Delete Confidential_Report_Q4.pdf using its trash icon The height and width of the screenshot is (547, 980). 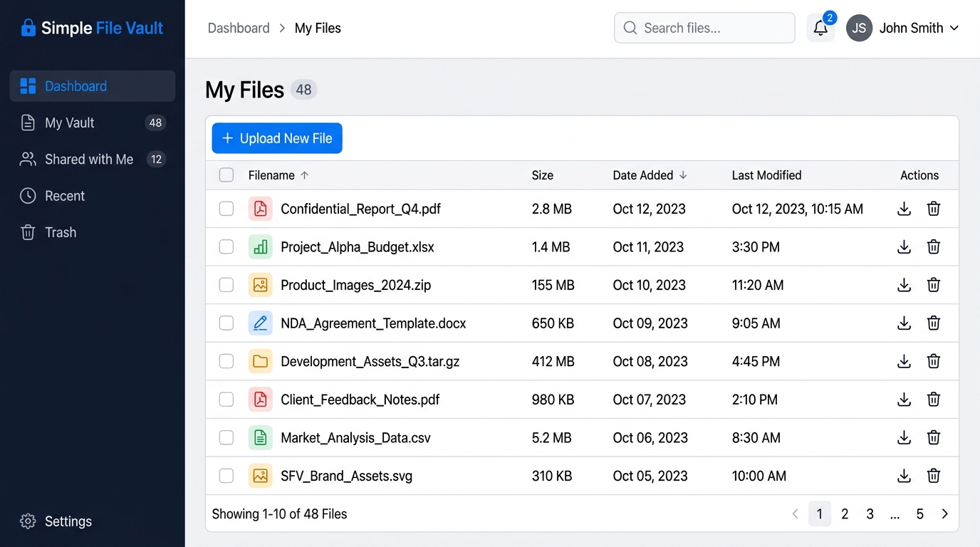[934, 209]
